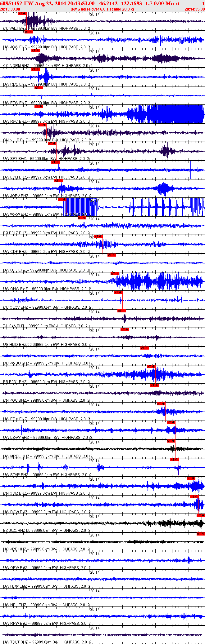Select the red pick flag on TA I04A trace
205x644 pixels.
pyautogui.click(x=122, y=311)
